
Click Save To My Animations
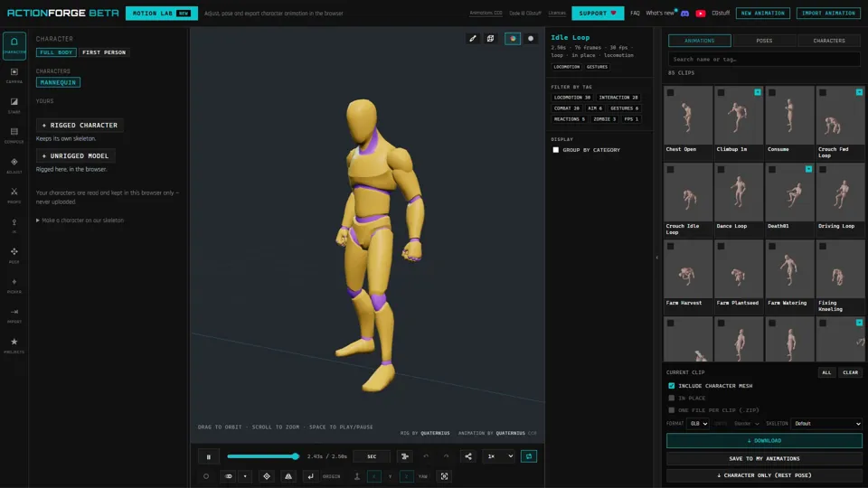click(x=765, y=459)
